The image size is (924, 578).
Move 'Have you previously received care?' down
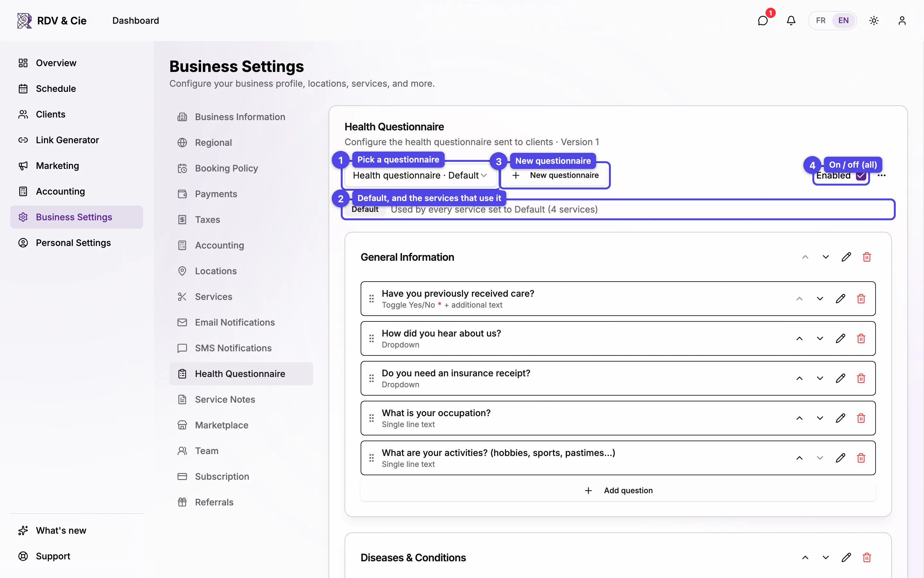(x=820, y=299)
